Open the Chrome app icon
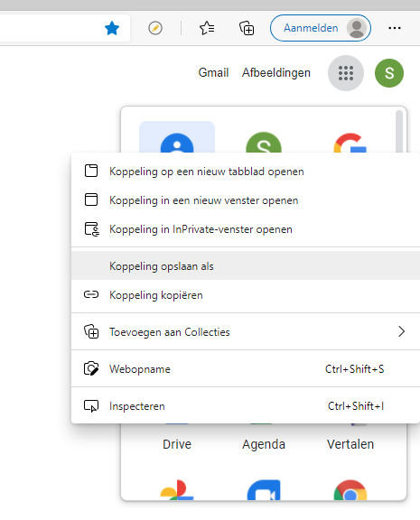This screenshot has width=420, height=520. 350,490
